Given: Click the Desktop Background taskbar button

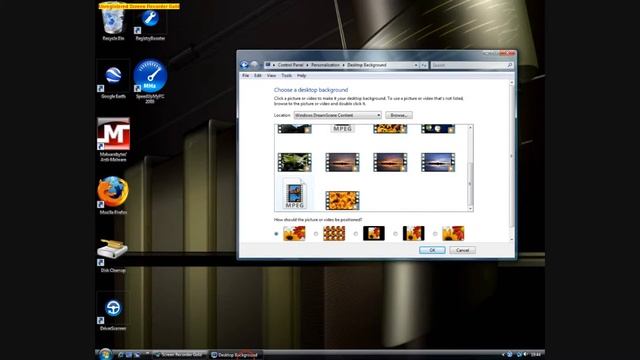Looking at the screenshot, I should tap(236, 354).
